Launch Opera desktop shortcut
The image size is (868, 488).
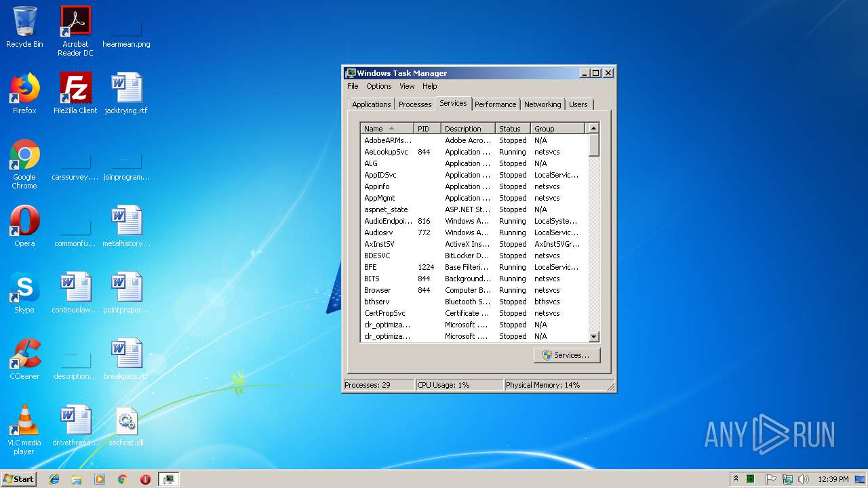tap(24, 226)
